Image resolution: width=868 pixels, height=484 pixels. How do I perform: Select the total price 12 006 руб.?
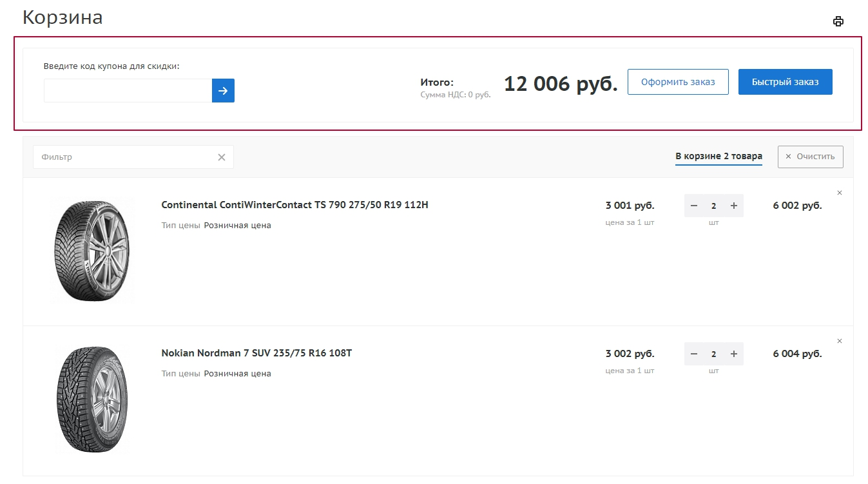click(x=561, y=84)
